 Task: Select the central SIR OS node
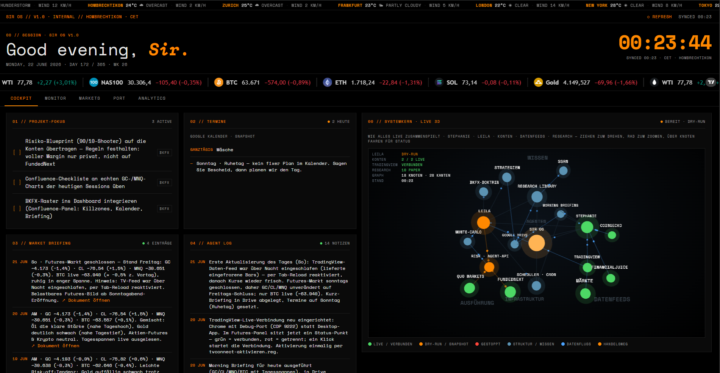point(536,243)
